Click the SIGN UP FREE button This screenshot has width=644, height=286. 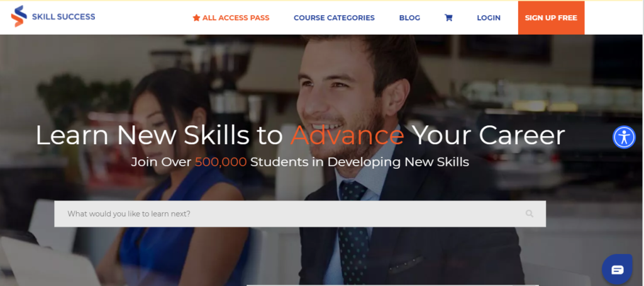click(551, 18)
